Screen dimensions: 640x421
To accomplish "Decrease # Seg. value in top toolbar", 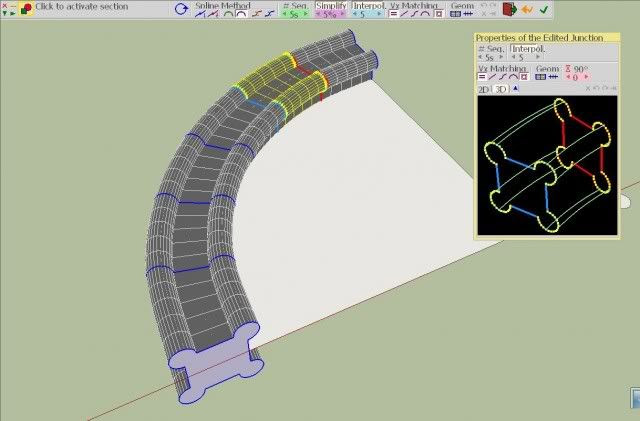I will pos(284,14).
